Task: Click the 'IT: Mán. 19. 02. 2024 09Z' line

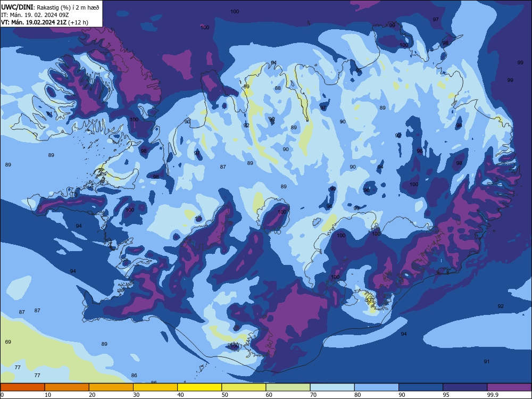Action: (35, 15)
